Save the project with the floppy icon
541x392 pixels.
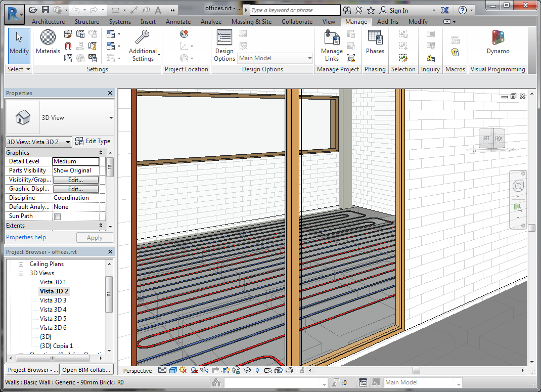click(x=46, y=10)
